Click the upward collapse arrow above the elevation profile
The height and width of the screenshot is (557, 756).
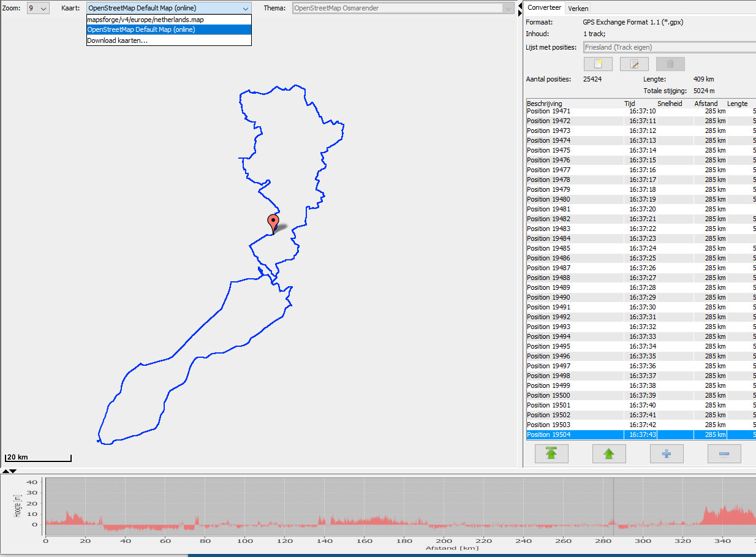(6, 471)
